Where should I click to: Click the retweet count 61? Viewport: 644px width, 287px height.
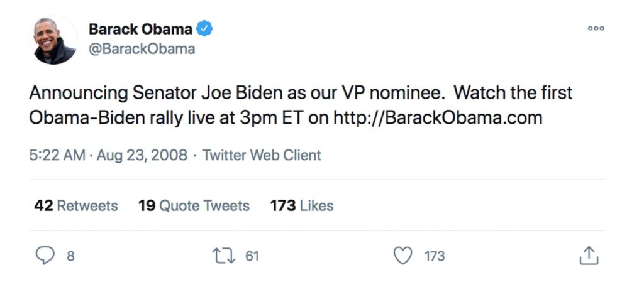click(252, 256)
